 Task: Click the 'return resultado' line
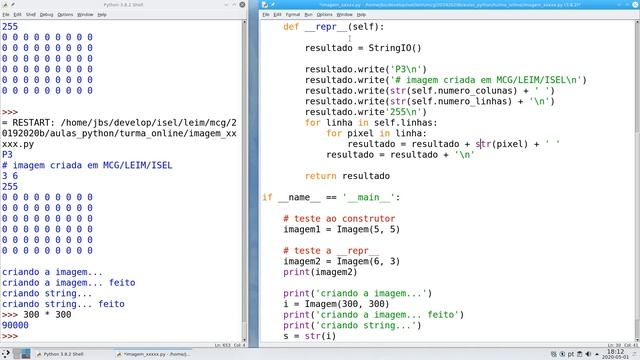click(x=347, y=176)
